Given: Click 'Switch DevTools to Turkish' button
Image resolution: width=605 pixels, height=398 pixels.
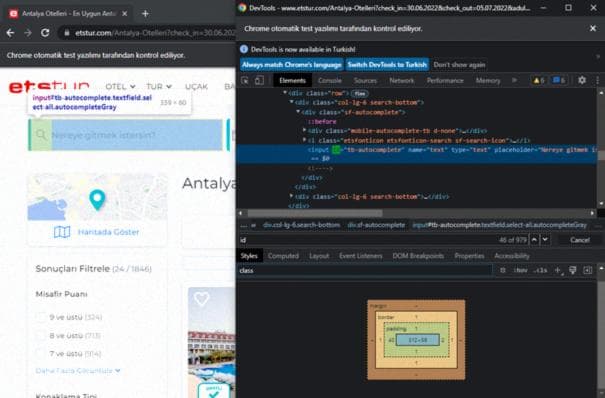Looking at the screenshot, I should pos(387,65).
